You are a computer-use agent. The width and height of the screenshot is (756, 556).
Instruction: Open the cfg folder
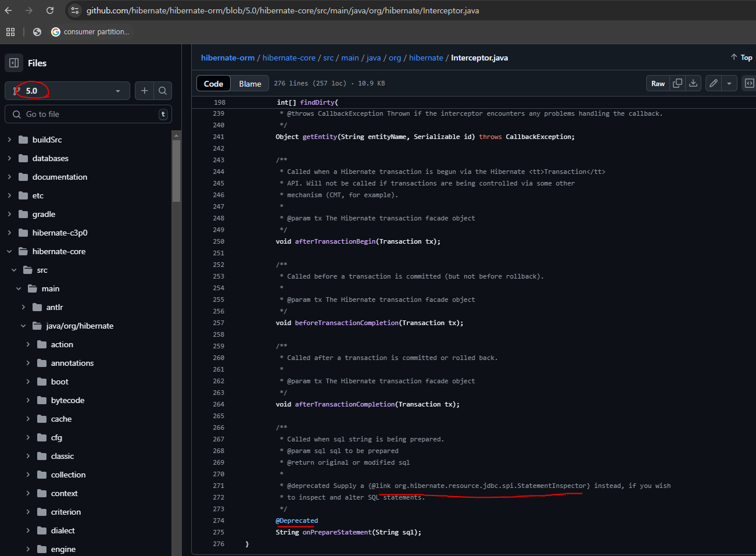coord(56,437)
